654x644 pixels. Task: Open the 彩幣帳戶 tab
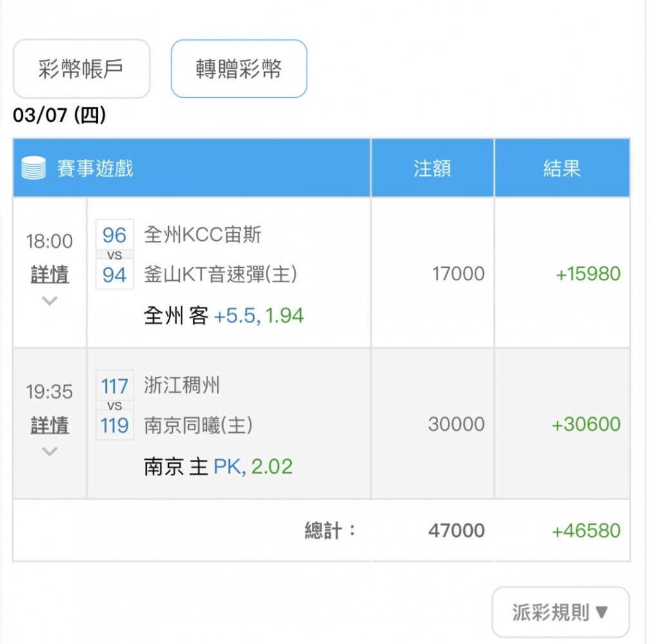tap(81, 69)
